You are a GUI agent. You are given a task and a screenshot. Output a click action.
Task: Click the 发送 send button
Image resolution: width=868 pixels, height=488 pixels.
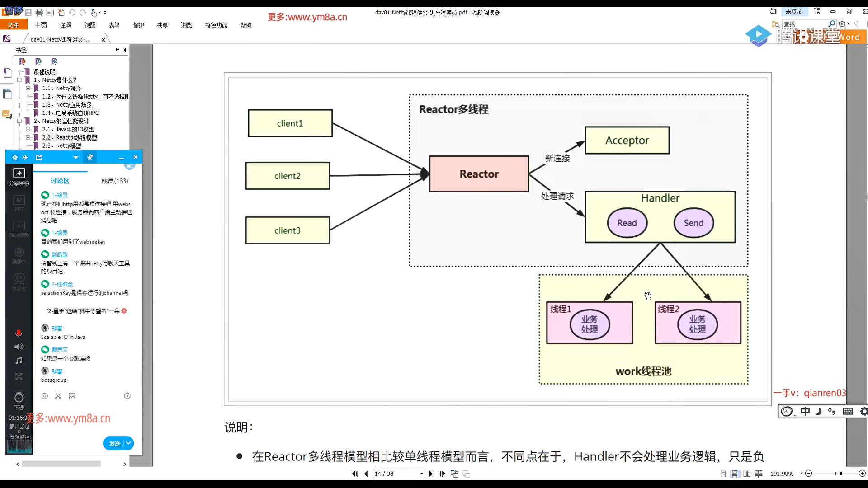pyautogui.click(x=114, y=443)
